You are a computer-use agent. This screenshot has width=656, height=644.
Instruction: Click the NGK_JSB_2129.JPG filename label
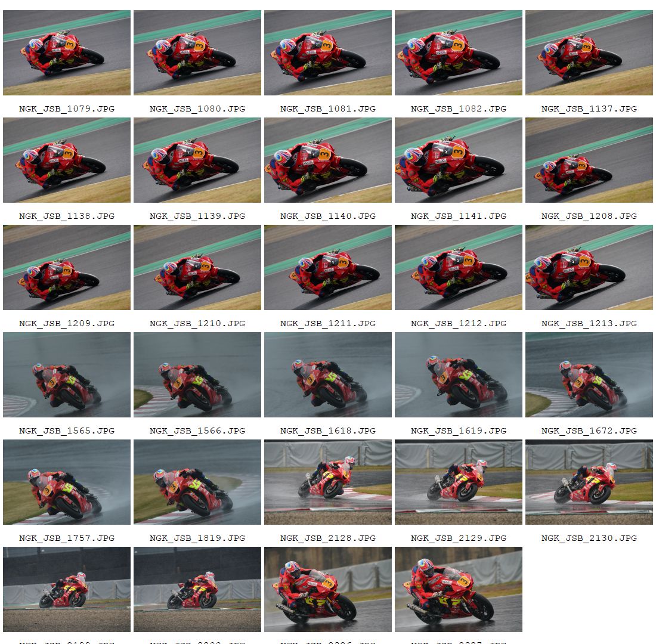459,538
